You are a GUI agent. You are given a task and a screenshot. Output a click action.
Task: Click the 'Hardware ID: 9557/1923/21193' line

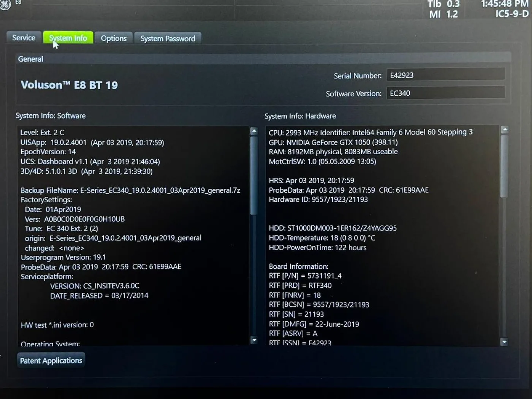pos(318,199)
